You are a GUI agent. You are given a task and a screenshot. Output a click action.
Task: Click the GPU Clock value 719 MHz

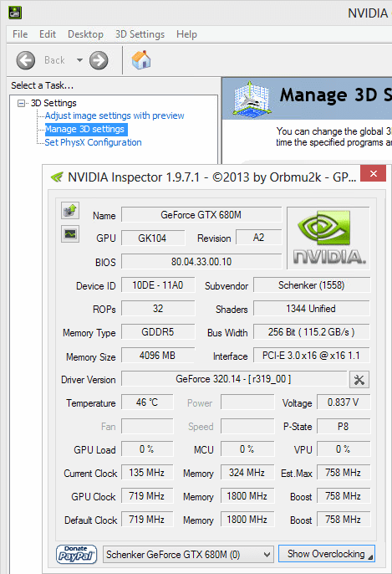(x=147, y=496)
